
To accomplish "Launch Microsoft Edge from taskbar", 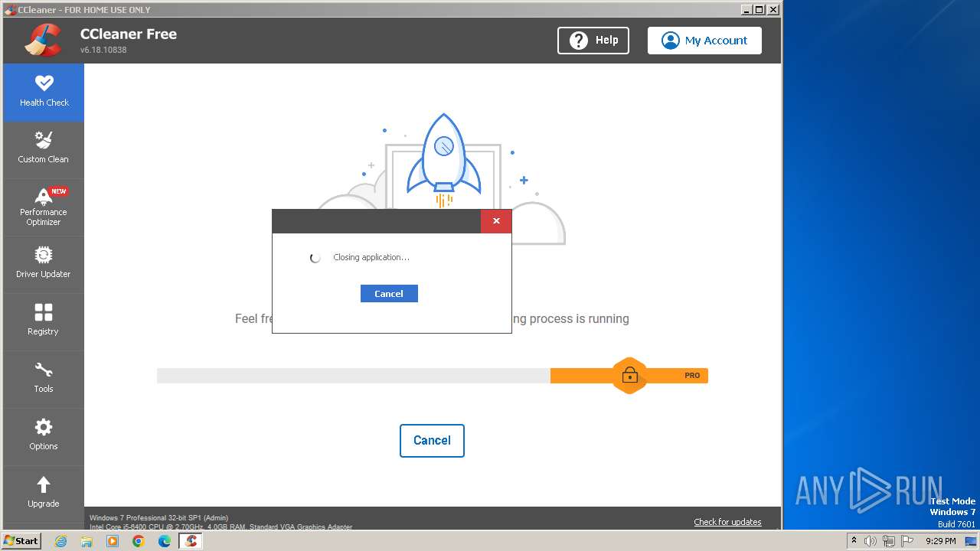I will tap(165, 541).
